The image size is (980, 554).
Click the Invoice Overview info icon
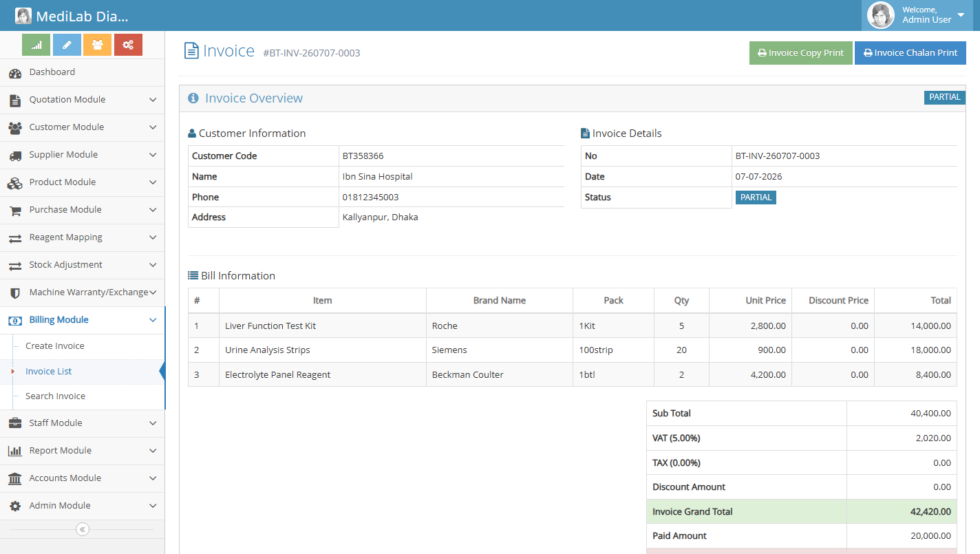point(193,98)
